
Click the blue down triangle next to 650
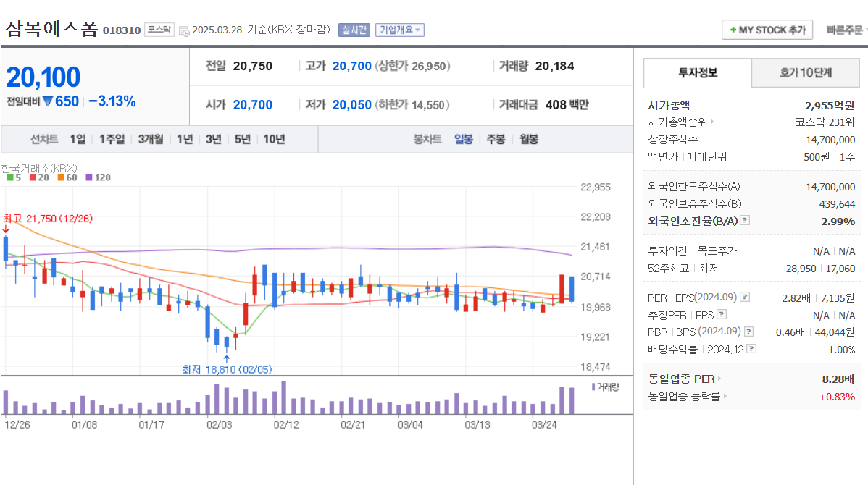pos(48,101)
